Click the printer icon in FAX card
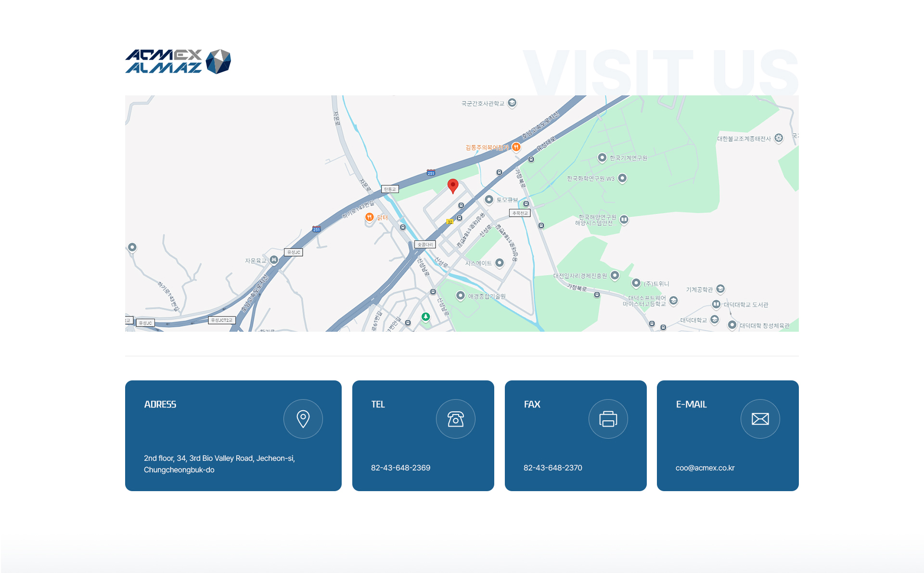Viewport: 924px width, 573px height. (x=608, y=419)
